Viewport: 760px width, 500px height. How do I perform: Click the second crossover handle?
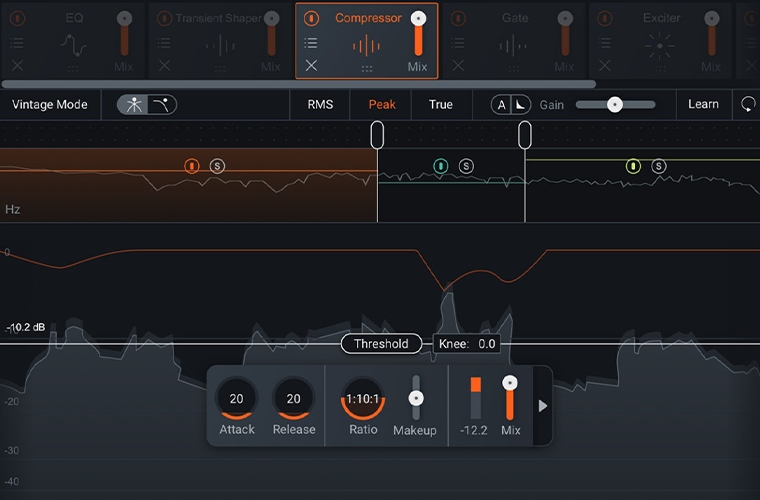coord(524,135)
